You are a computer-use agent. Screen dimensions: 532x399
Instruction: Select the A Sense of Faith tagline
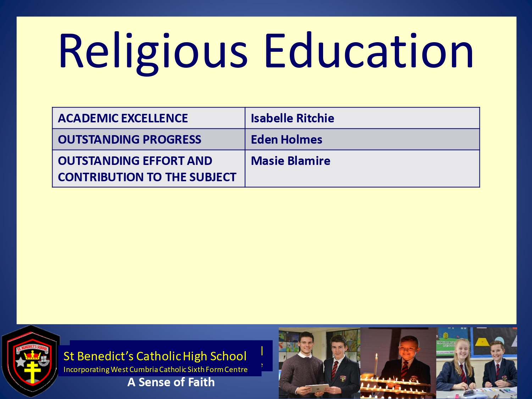(171, 382)
